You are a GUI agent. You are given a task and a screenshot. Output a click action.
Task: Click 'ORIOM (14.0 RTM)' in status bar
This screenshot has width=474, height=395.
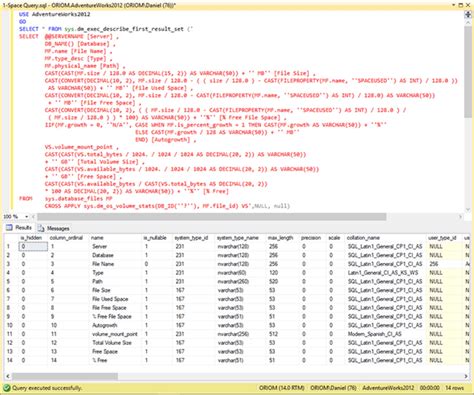pos(282,388)
